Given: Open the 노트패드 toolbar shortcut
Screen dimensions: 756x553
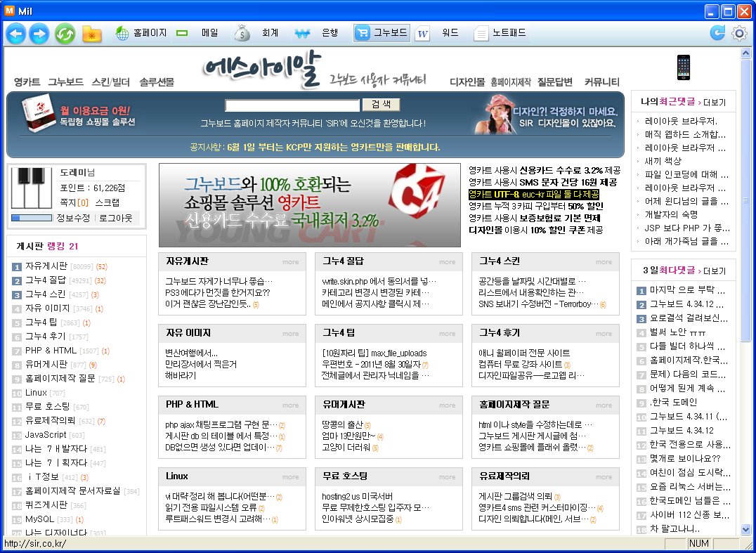Looking at the screenshot, I should [500, 33].
